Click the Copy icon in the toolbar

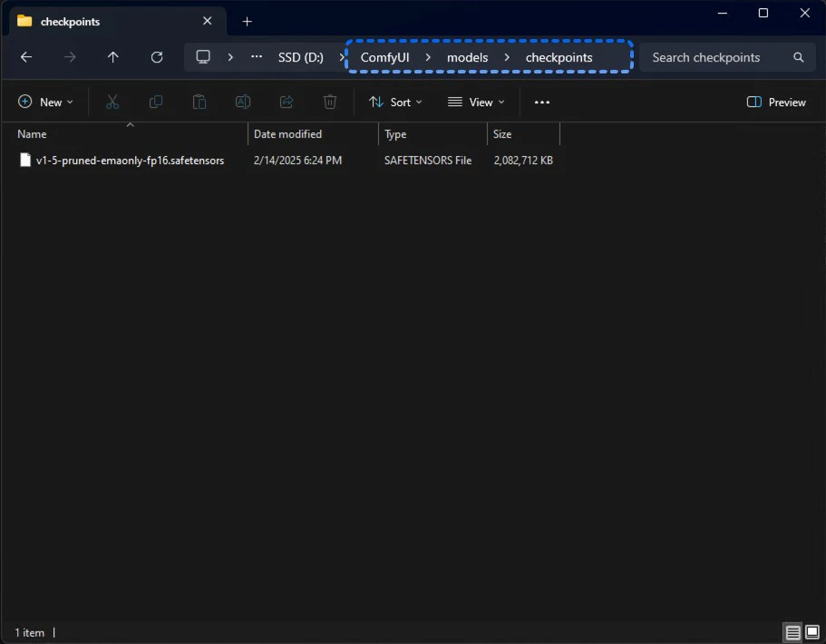click(155, 102)
